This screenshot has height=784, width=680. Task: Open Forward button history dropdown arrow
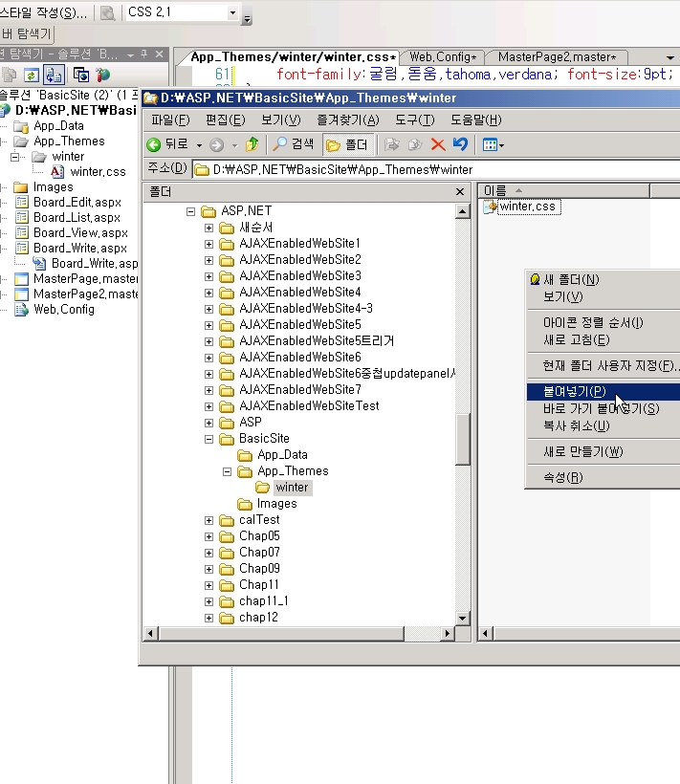click(x=234, y=145)
